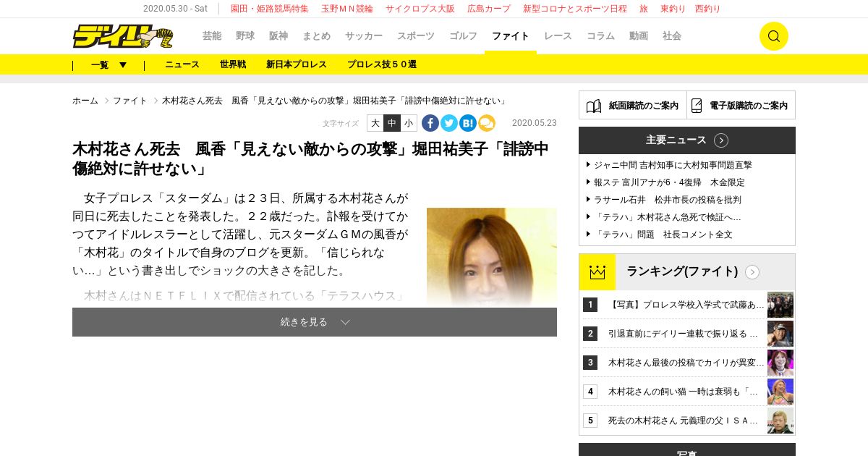
Task: Set font size to 小
Action: click(x=409, y=123)
